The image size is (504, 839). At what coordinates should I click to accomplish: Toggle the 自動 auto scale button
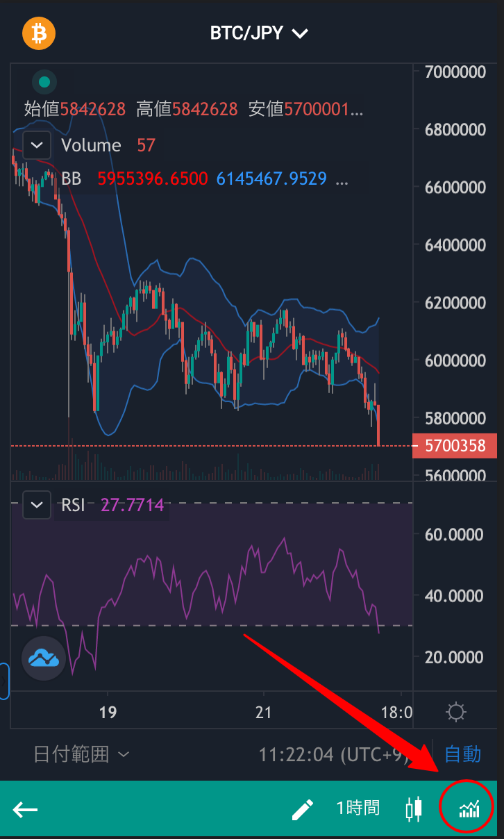(x=462, y=754)
